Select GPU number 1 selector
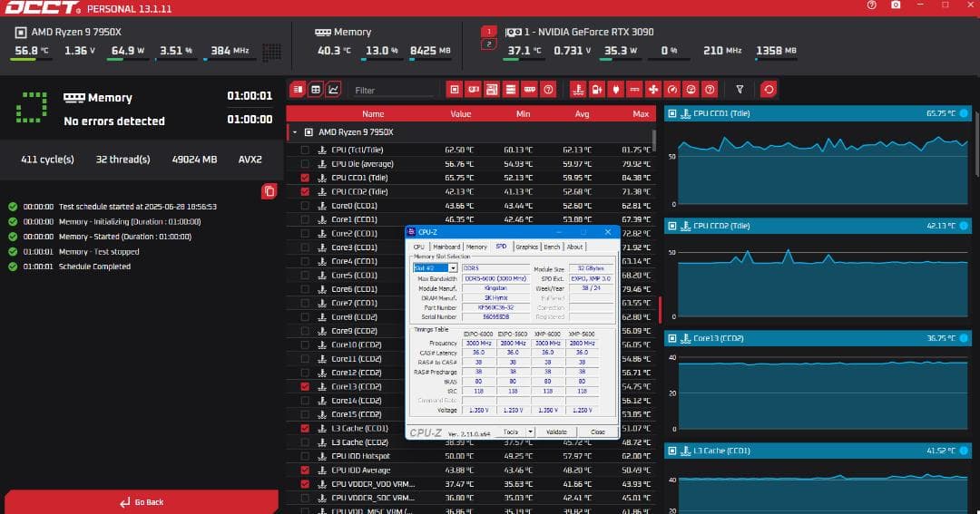The height and width of the screenshot is (514, 980). [489, 31]
